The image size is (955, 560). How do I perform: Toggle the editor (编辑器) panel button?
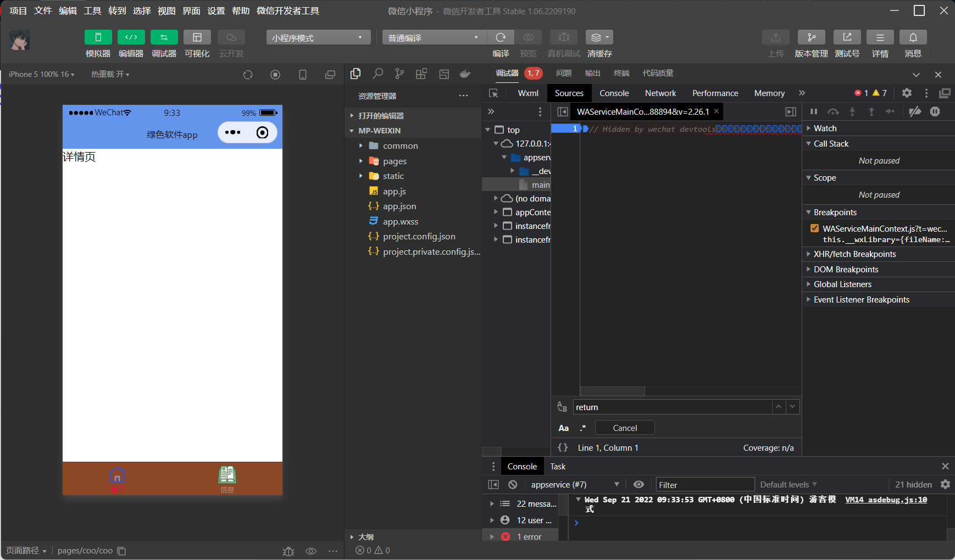click(131, 37)
